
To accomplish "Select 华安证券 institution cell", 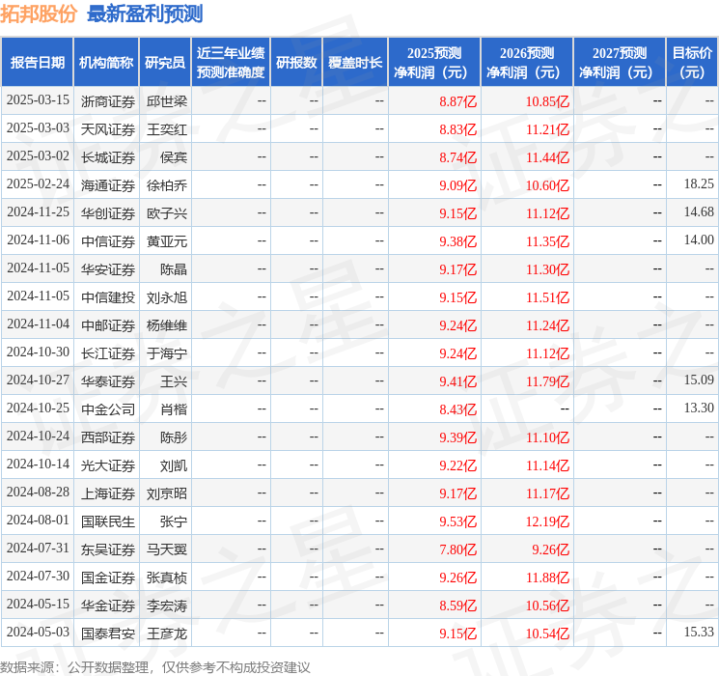I will coord(108,269).
